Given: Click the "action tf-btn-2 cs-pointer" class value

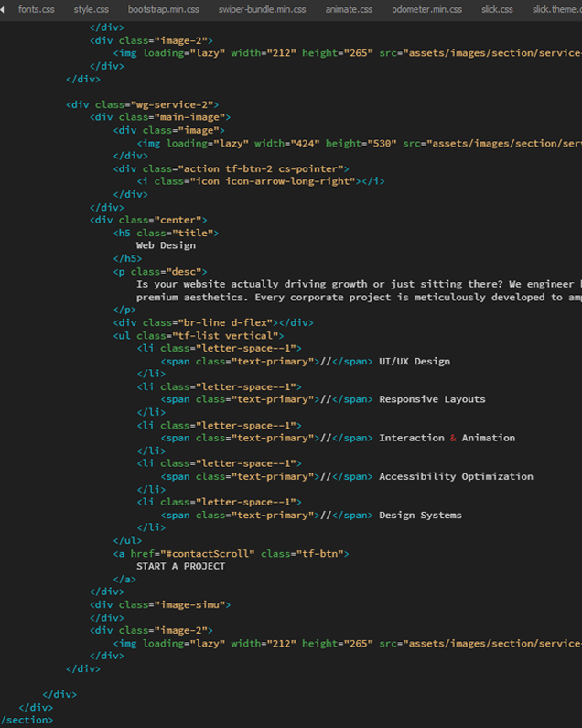Looking at the screenshot, I should coord(261,168).
